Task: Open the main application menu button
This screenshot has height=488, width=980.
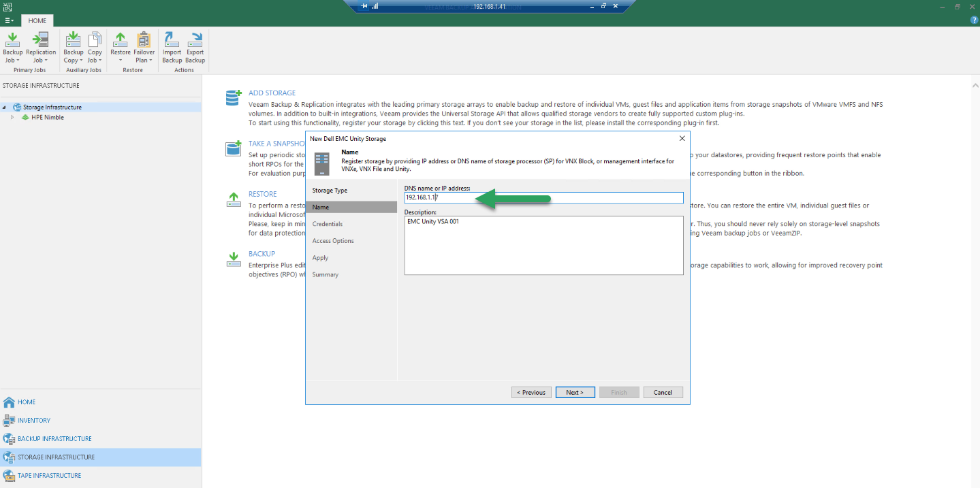Action: pos(9,20)
